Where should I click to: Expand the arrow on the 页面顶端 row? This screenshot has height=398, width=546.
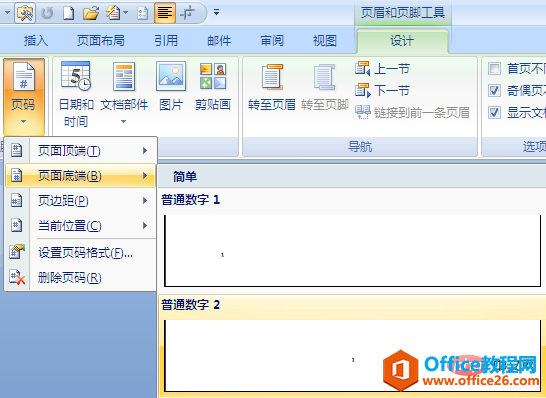pos(145,150)
